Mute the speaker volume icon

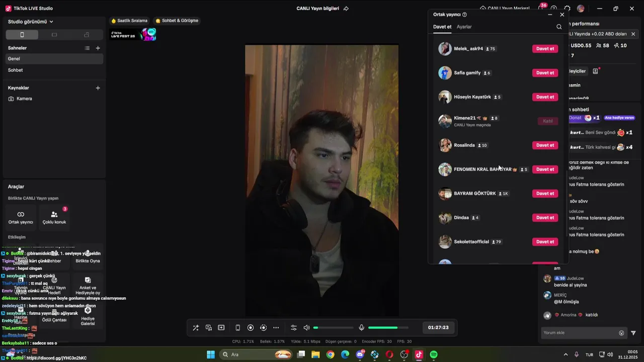tap(306, 328)
